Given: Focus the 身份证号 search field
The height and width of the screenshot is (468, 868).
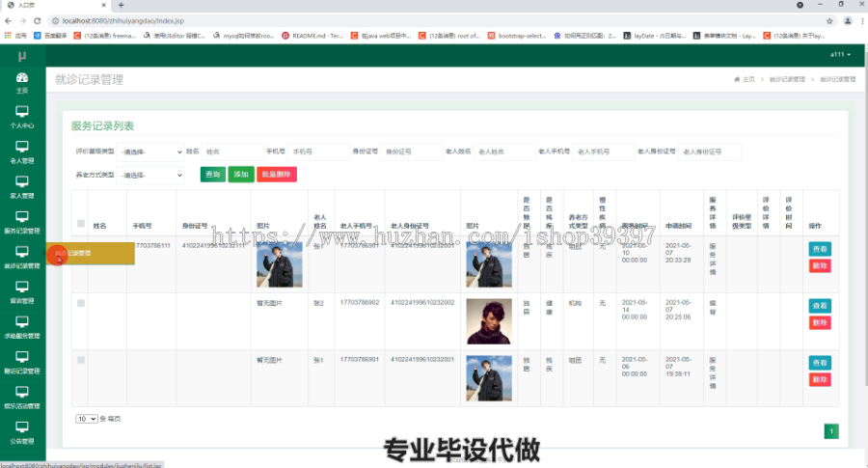Looking at the screenshot, I should (x=411, y=151).
